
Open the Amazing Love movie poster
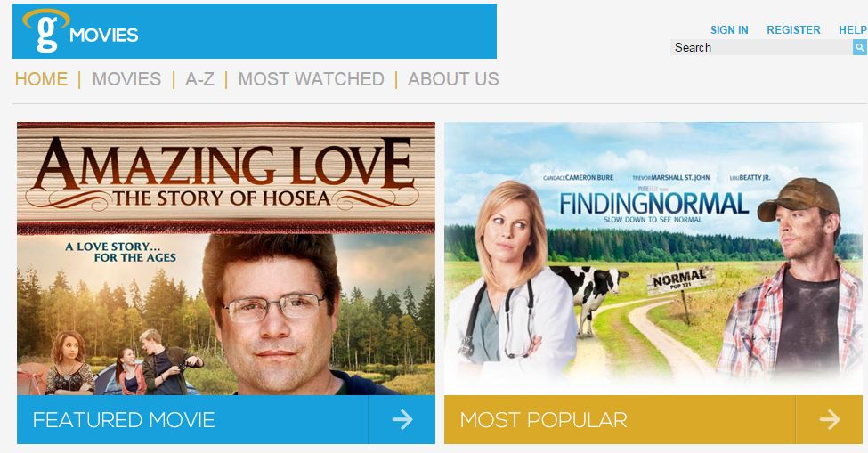click(226, 258)
